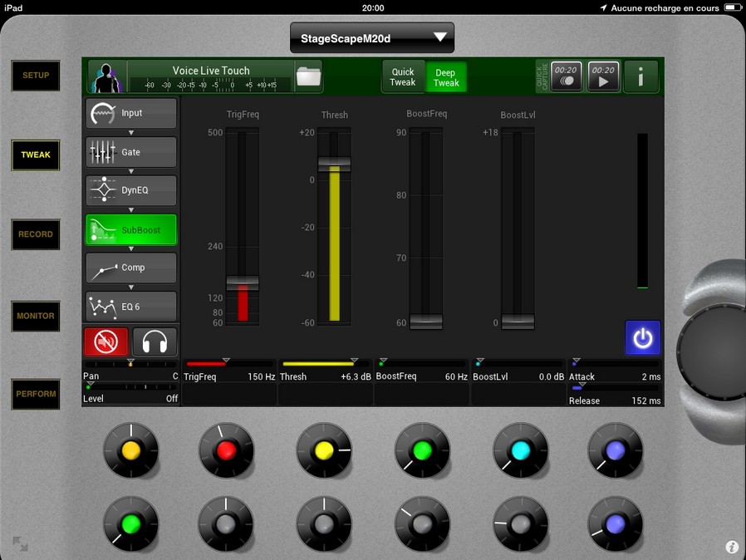Open the SETUP page
Viewport: 746px width, 560px height.
point(36,76)
